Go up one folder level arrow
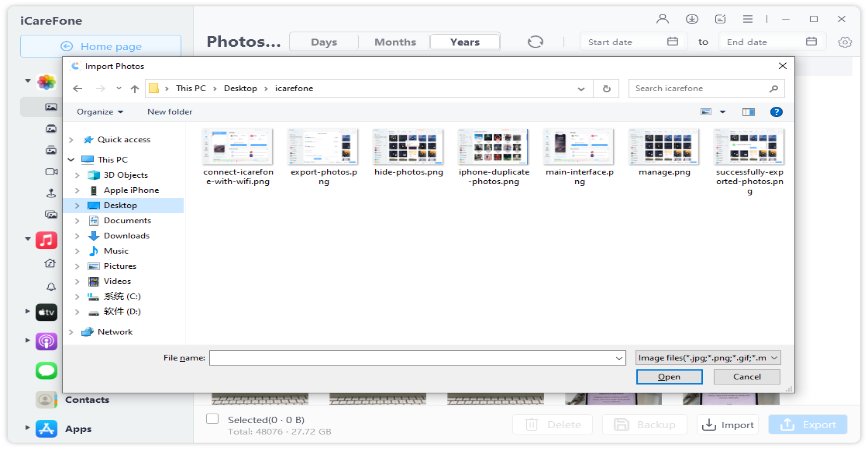This screenshot has height=449, width=868. [x=135, y=89]
